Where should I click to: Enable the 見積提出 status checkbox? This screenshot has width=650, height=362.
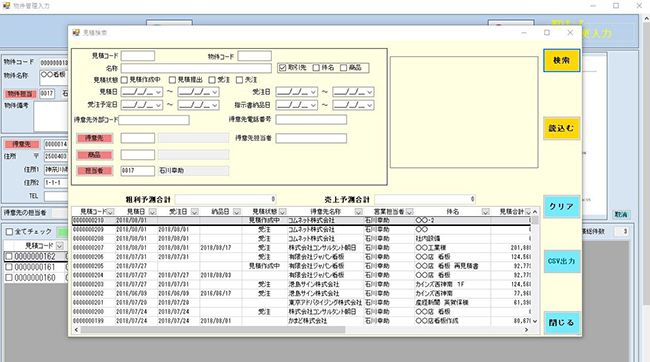172,80
